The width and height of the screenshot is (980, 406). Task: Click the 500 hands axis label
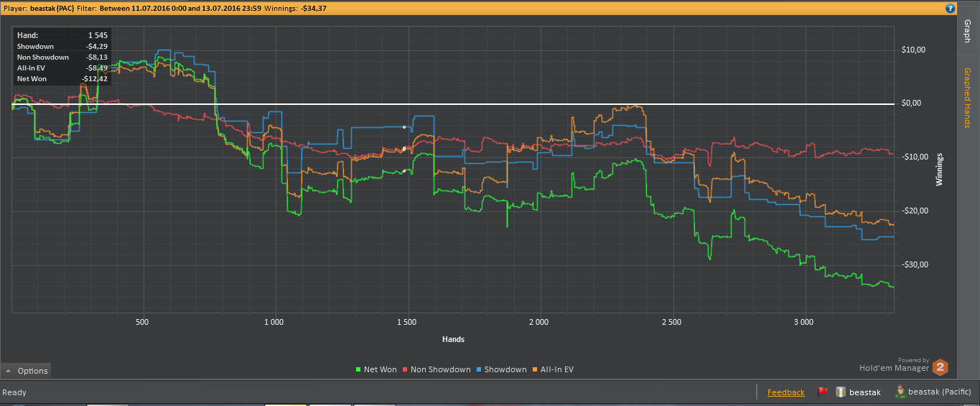tap(142, 323)
